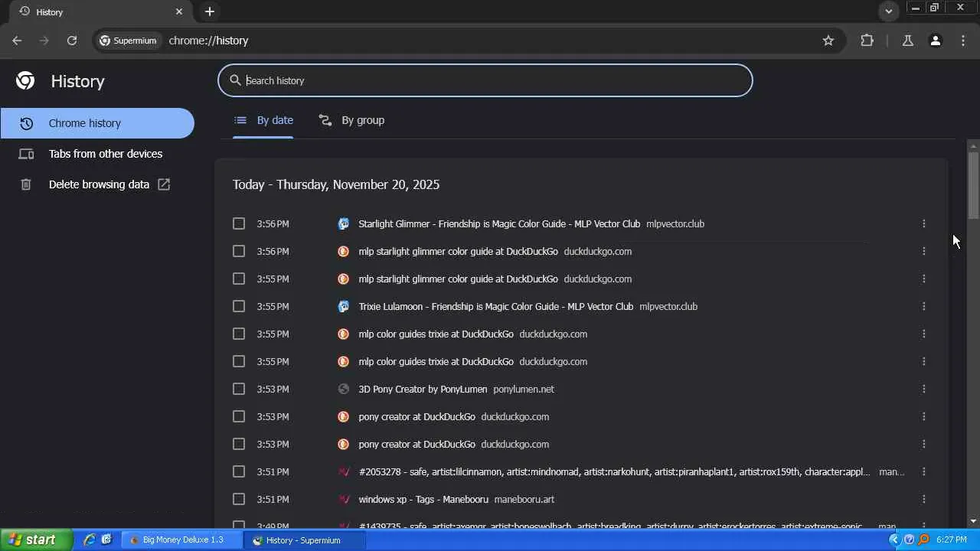
Task: Click the external-link icon beside Delete browsing data
Action: coord(164,184)
